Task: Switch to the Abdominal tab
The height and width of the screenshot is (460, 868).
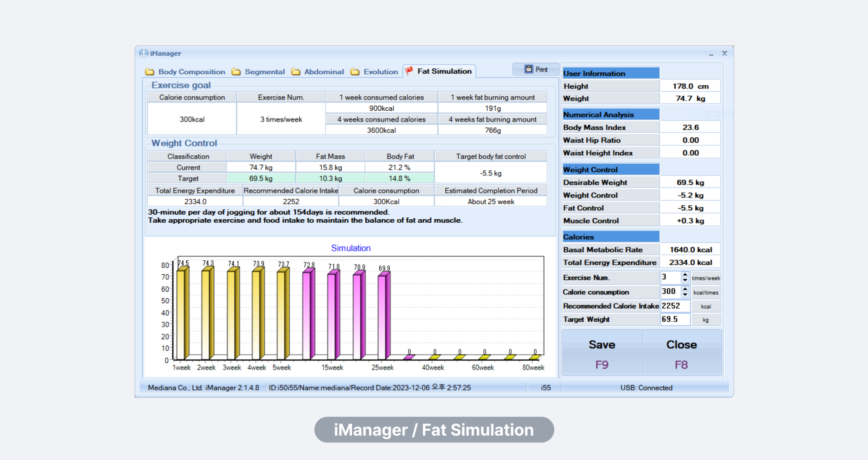Action: coord(324,72)
